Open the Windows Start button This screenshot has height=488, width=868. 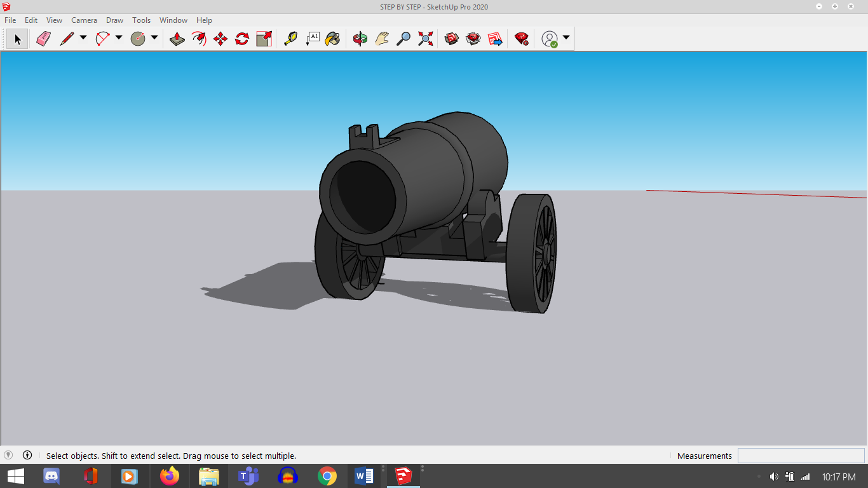coord(16,476)
